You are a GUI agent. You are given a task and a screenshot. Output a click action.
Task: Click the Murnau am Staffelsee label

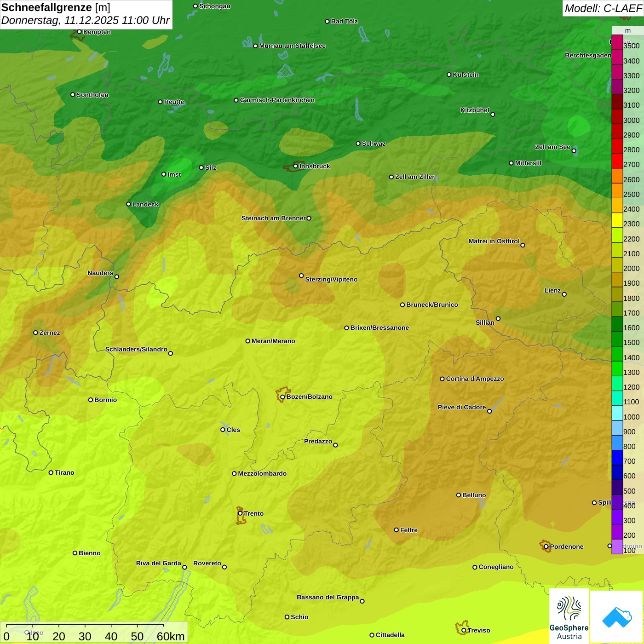point(292,46)
